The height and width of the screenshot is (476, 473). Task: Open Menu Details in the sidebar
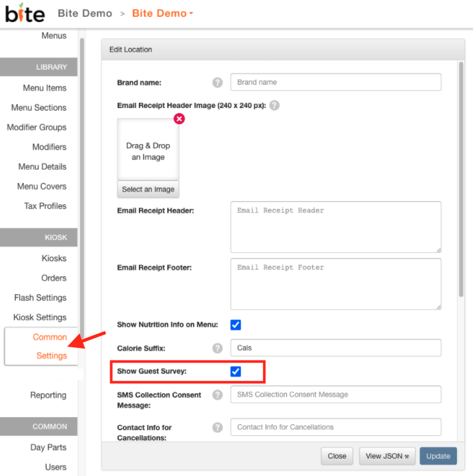[x=42, y=167]
